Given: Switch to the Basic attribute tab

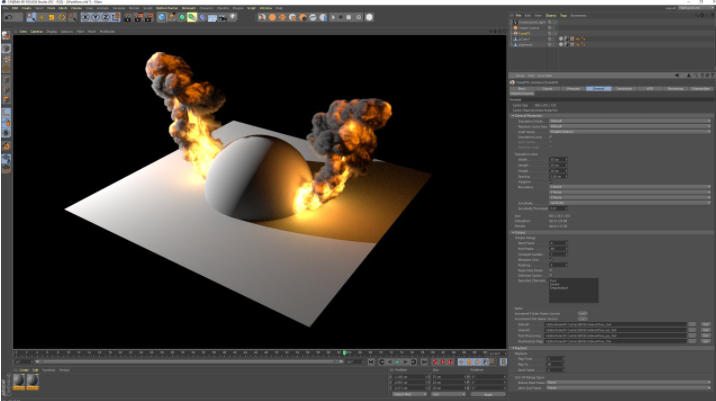Looking at the screenshot, I should (x=521, y=89).
